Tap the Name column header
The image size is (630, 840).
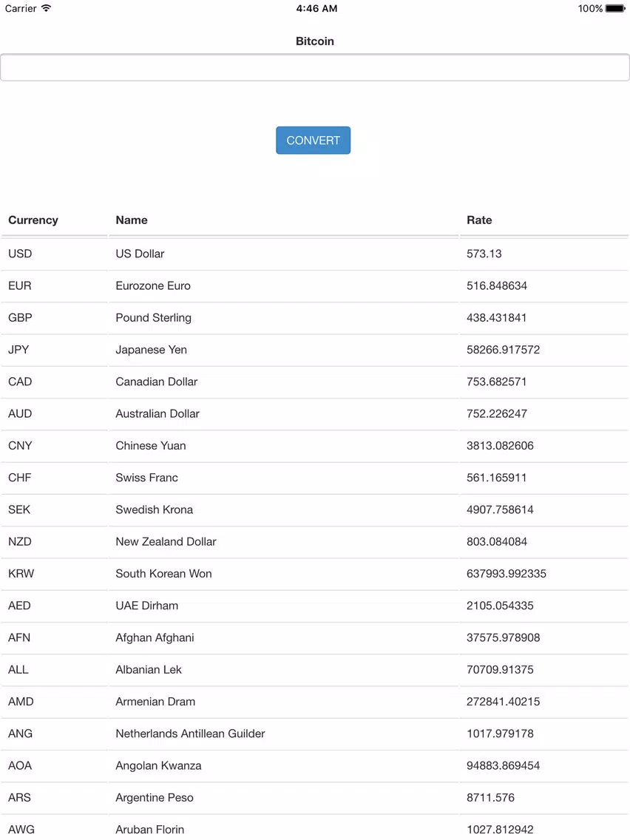(x=132, y=220)
